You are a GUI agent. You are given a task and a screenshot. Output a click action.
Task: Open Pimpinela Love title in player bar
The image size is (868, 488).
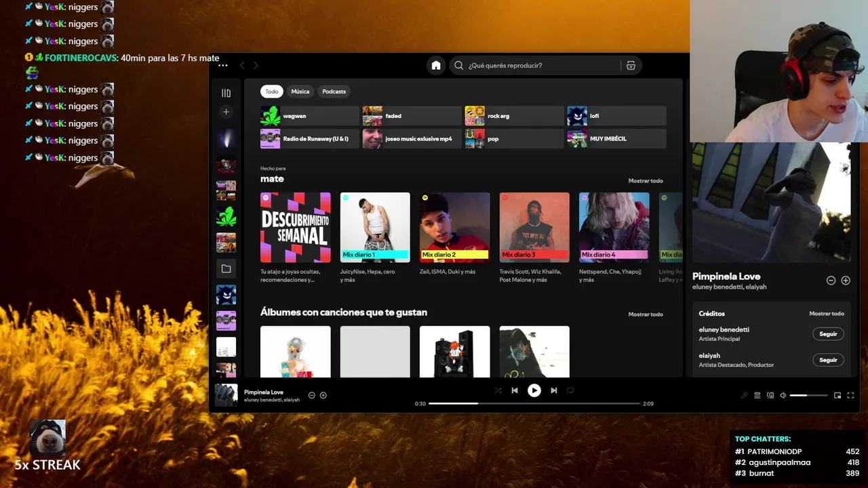click(x=264, y=392)
